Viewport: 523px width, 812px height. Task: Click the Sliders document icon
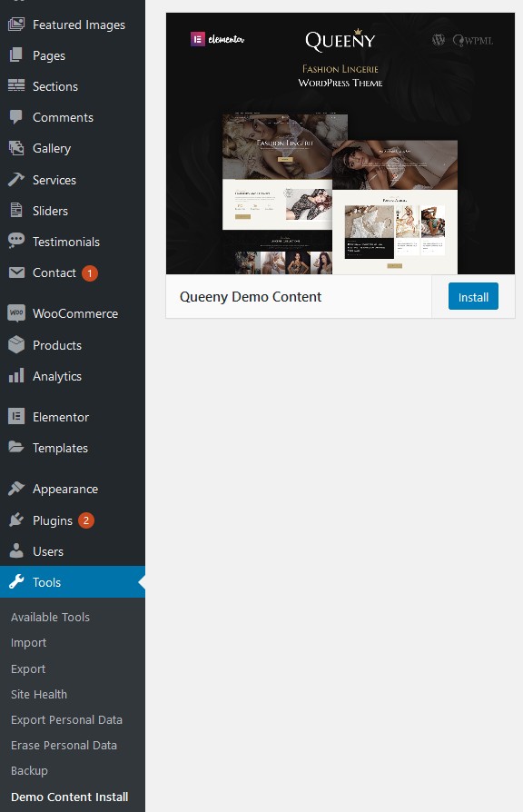16,210
